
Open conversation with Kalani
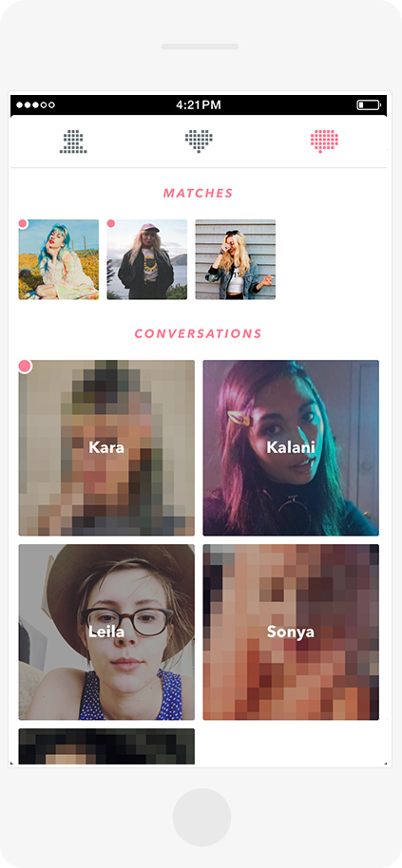pos(291,448)
